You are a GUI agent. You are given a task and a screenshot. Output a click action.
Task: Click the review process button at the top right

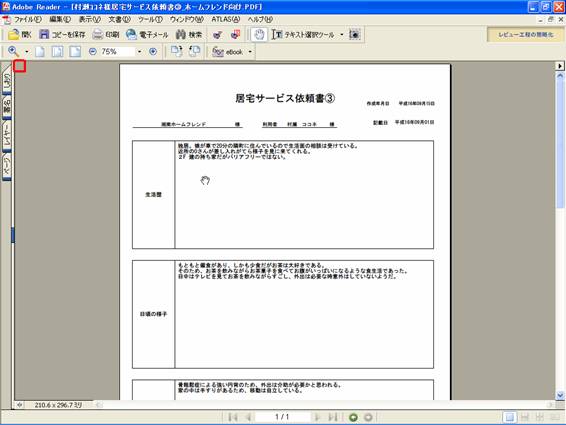[x=525, y=35]
